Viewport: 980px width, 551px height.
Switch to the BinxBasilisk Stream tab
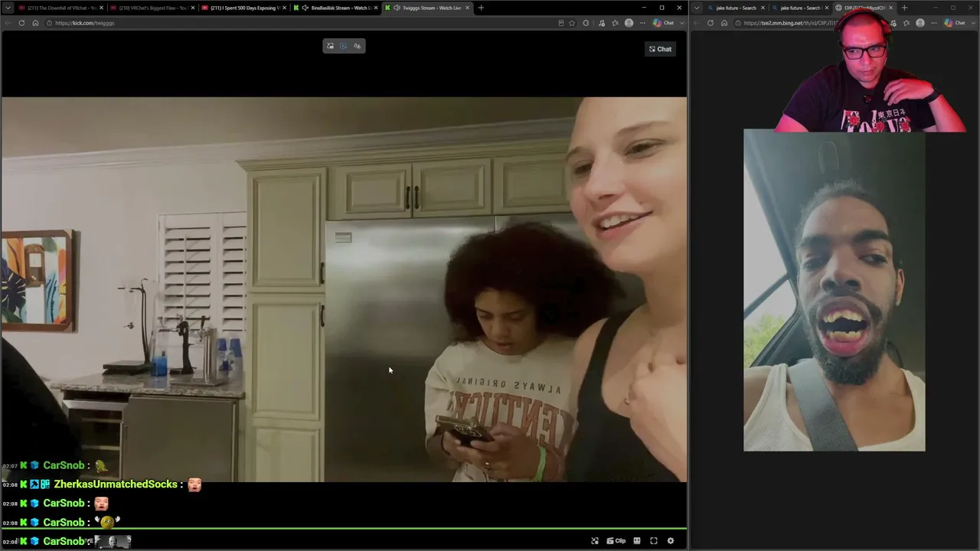pyautogui.click(x=335, y=8)
